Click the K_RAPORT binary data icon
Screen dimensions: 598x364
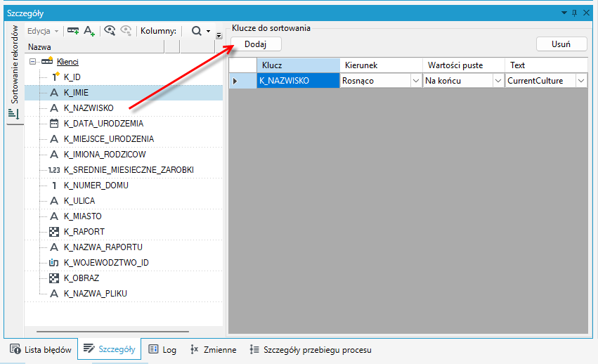54,232
